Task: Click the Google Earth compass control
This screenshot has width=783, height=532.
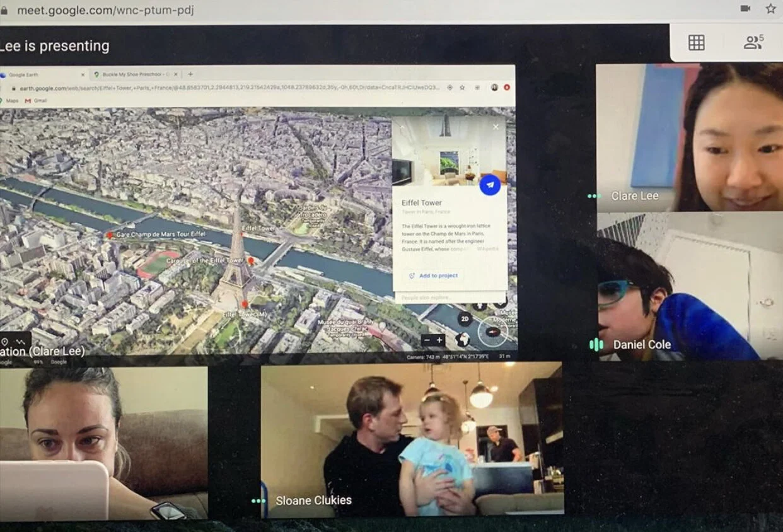Action: pos(492,332)
